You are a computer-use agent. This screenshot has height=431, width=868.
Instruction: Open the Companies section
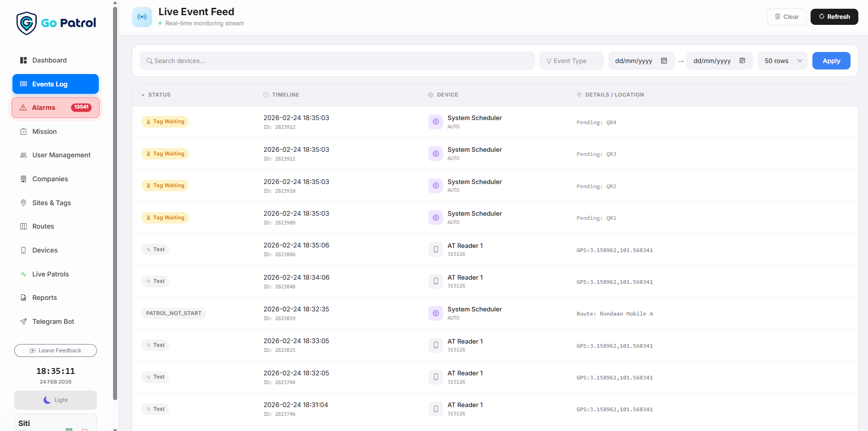(x=50, y=179)
